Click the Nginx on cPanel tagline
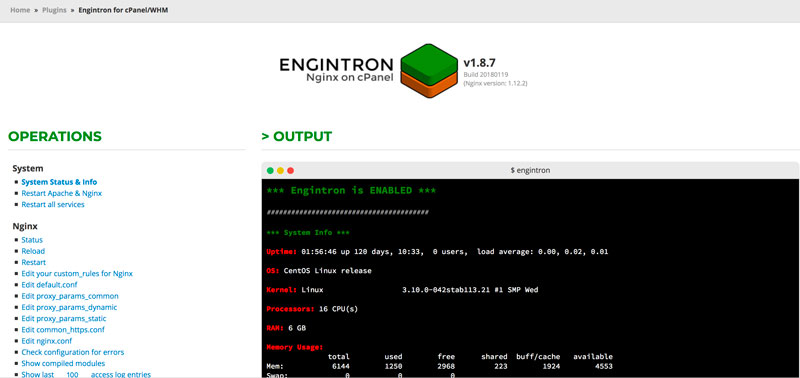Screen dimensions: 800x378 [x=349, y=78]
